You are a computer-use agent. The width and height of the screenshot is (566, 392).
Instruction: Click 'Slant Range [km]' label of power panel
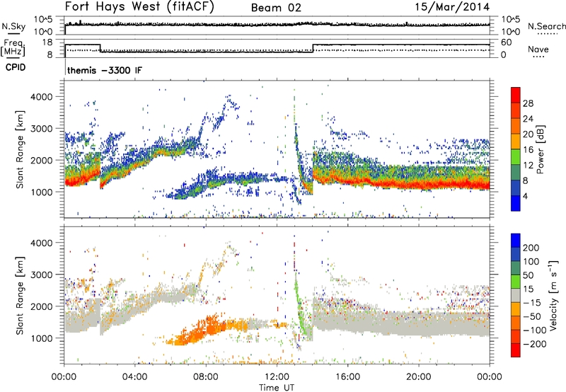pos(20,149)
